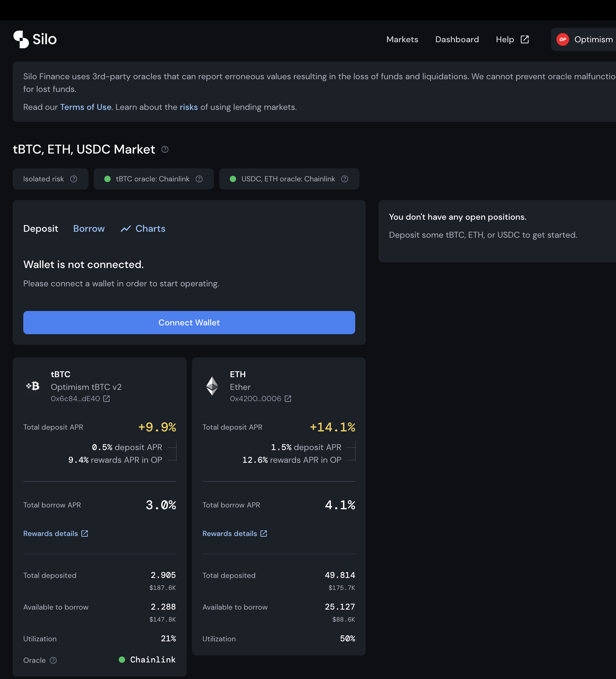Click the tBTC total deposited value 2.905
This screenshot has width=616, height=679.
click(163, 575)
